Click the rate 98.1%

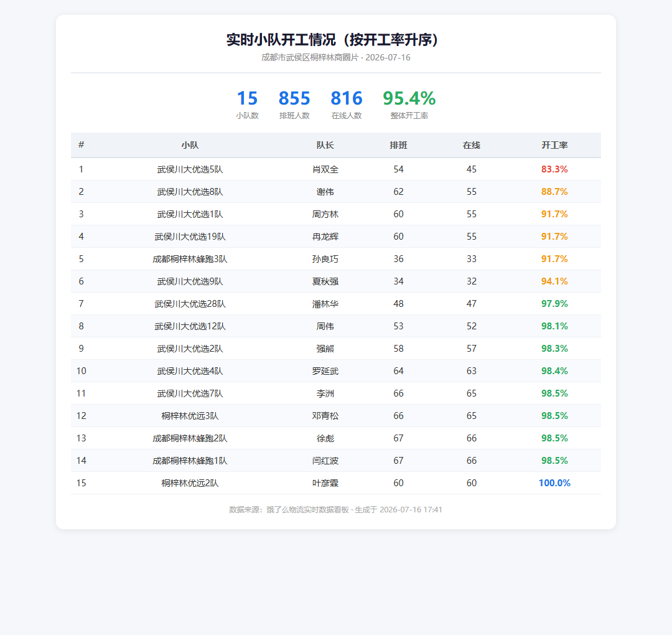click(x=554, y=326)
